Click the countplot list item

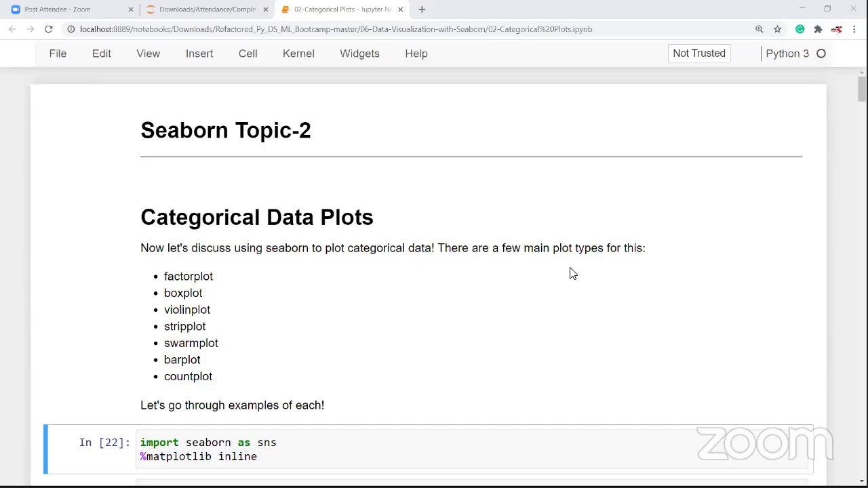188,377
